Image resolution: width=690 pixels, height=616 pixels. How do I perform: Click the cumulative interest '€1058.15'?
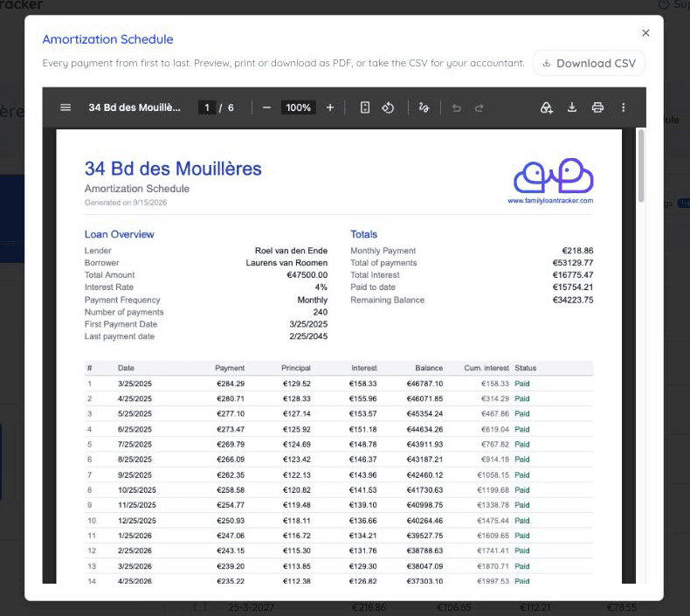(493, 475)
